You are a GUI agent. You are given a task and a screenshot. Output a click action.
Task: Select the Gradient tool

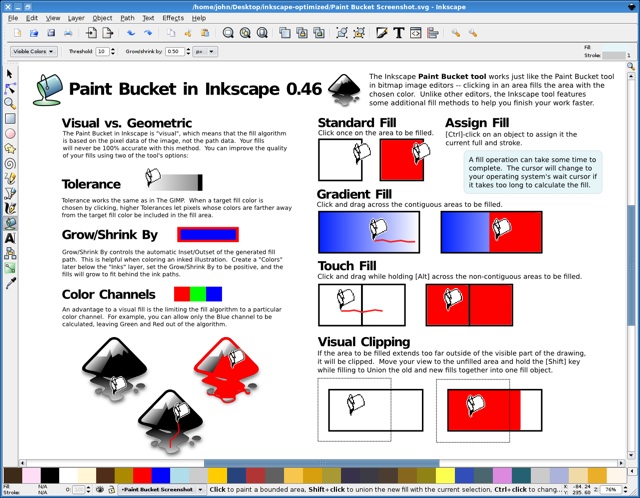(x=10, y=268)
